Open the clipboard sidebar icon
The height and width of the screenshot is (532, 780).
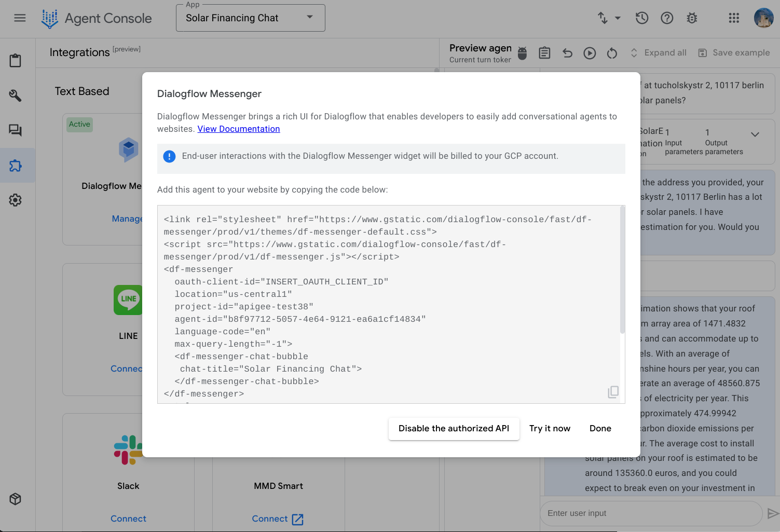(x=16, y=61)
